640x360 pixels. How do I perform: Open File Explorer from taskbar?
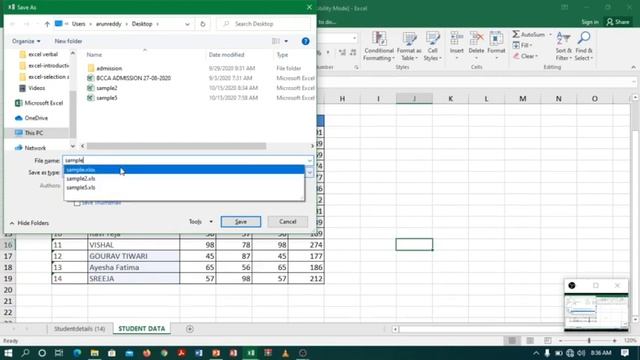click(x=94, y=353)
